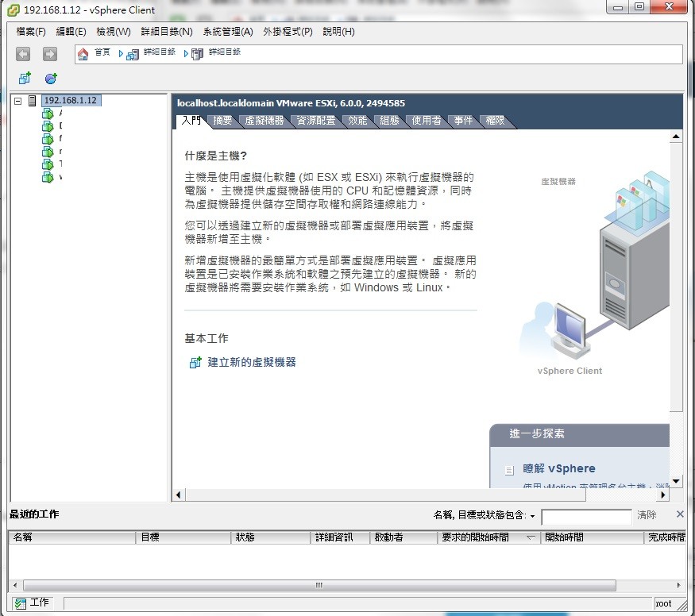Click the content pane scroll down arrow
The width and height of the screenshot is (695, 616).
click(675, 481)
